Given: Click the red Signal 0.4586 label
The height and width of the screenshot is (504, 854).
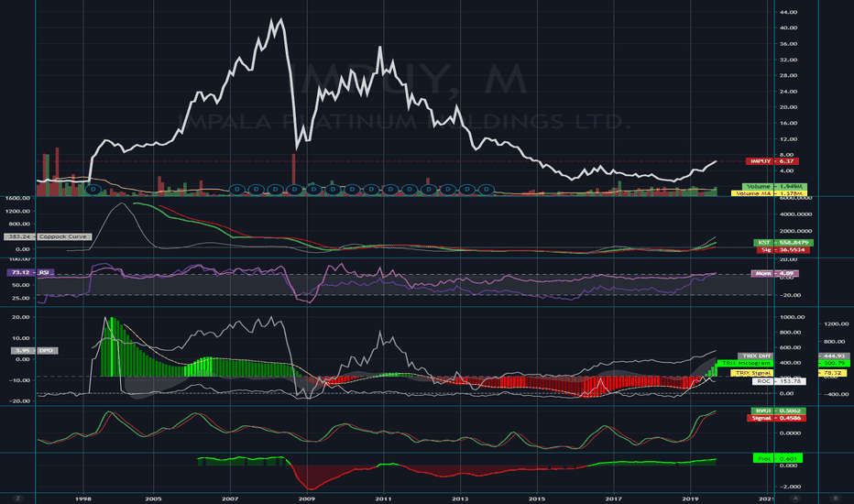Looking at the screenshot, I should (x=776, y=418).
